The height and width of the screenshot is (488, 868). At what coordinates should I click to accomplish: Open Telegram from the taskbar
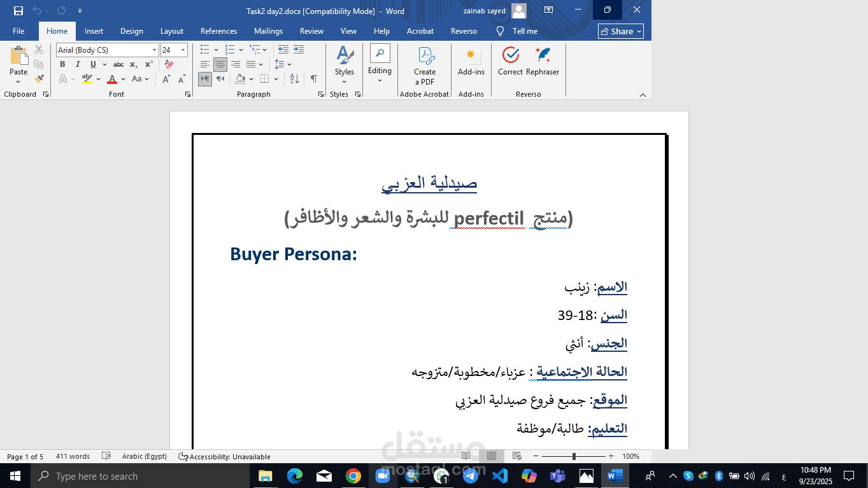471,476
